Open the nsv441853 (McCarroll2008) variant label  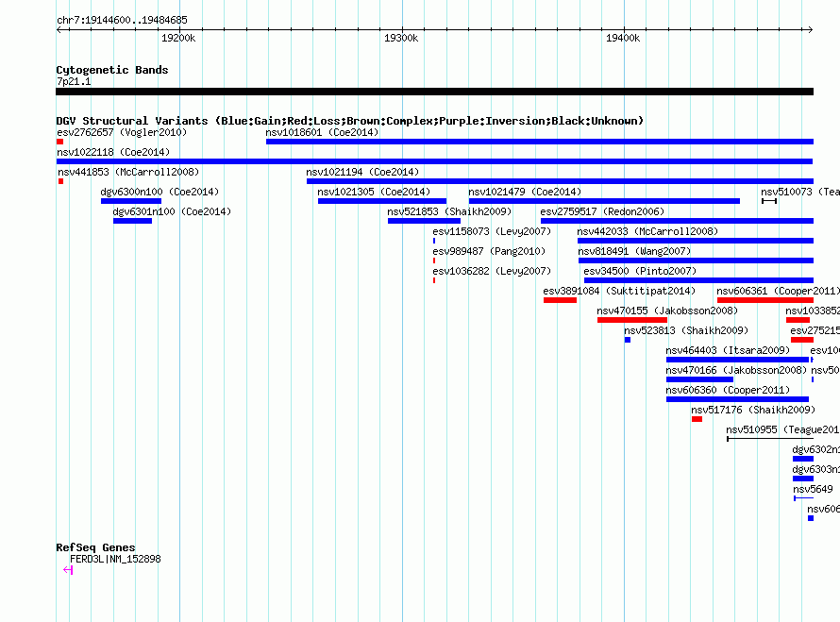[128, 172]
